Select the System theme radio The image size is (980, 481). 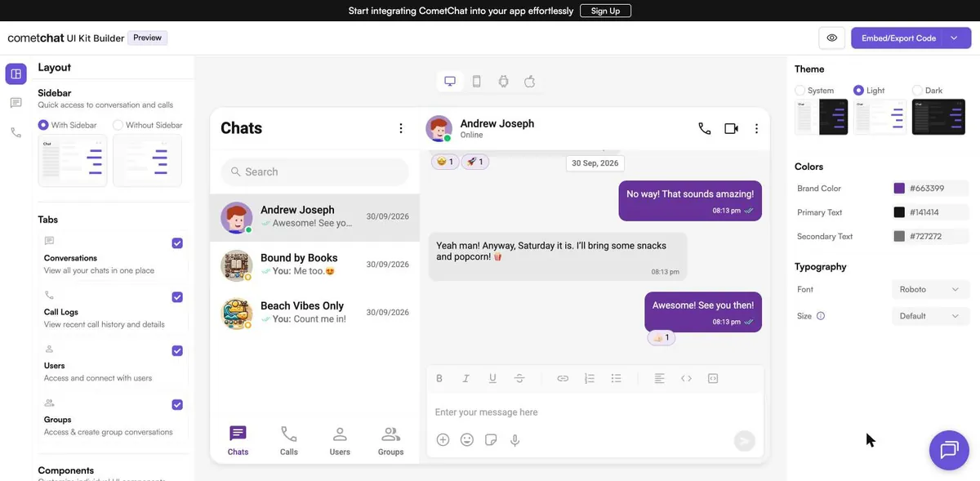[800, 91]
